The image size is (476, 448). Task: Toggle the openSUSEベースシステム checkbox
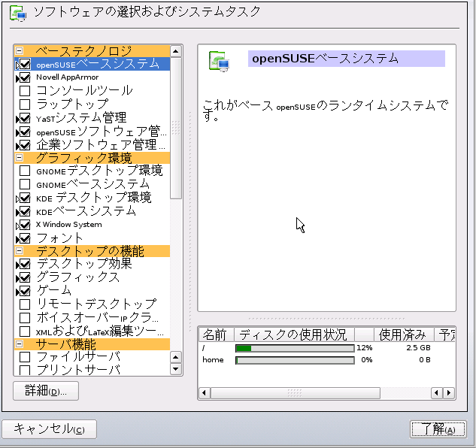pos(25,64)
